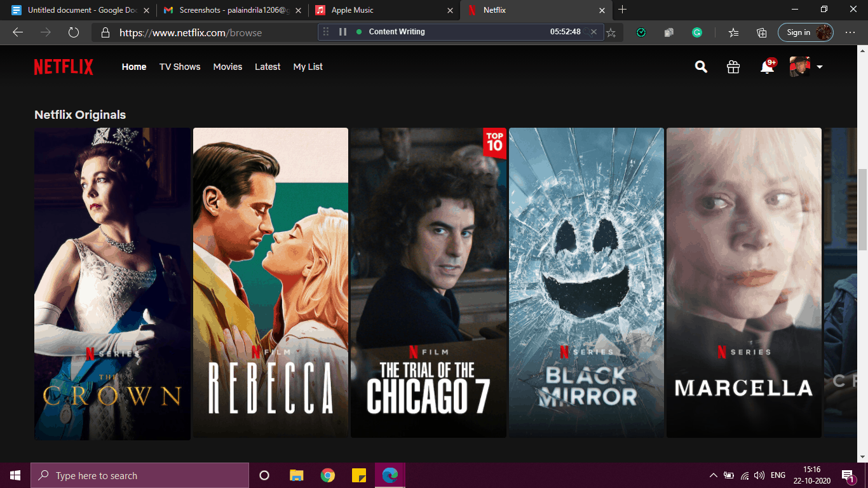Open the gray stacked-pages extension icon

pos(669,32)
